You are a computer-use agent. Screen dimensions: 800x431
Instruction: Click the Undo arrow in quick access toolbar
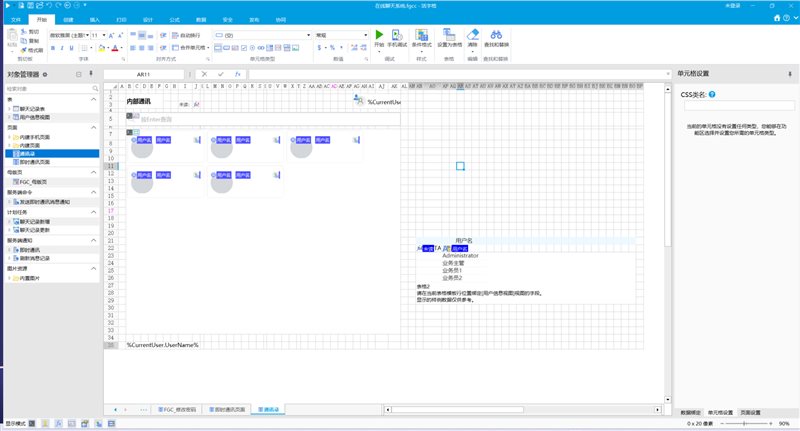point(49,5)
